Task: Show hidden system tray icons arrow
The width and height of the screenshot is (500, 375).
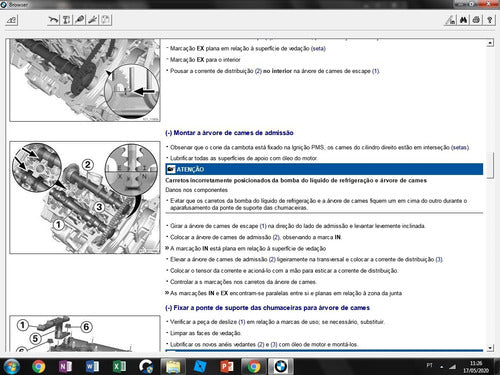Action: [x=442, y=367]
